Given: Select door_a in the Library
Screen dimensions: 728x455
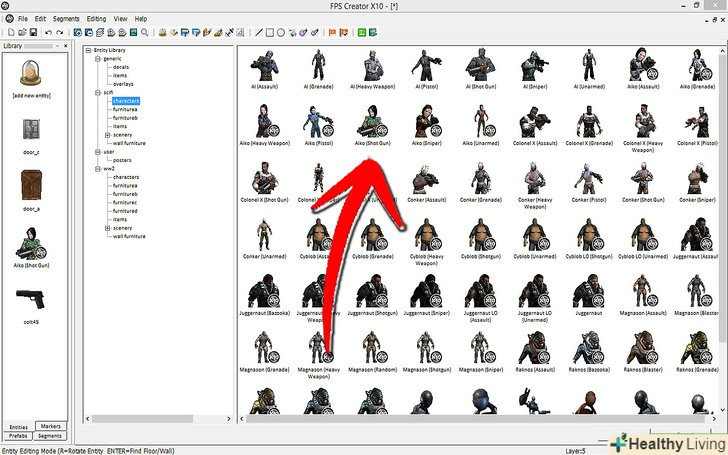Looking at the screenshot, I should click(31, 190).
